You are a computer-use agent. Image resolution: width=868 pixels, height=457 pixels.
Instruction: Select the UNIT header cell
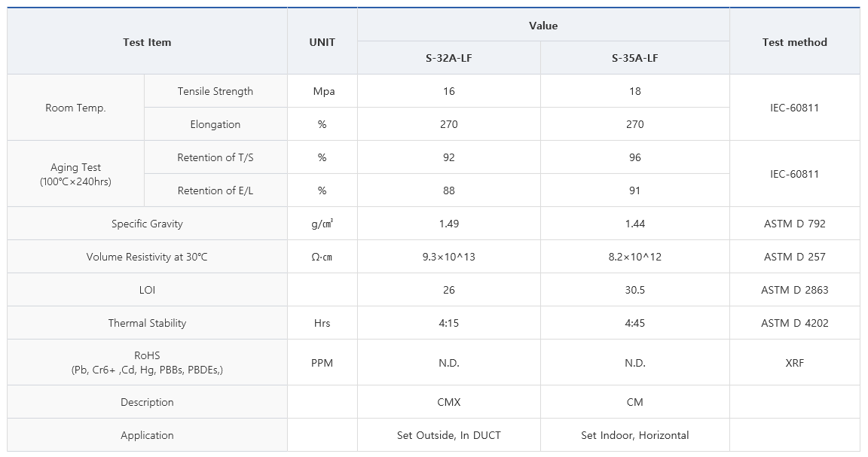(x=322, y=41)
